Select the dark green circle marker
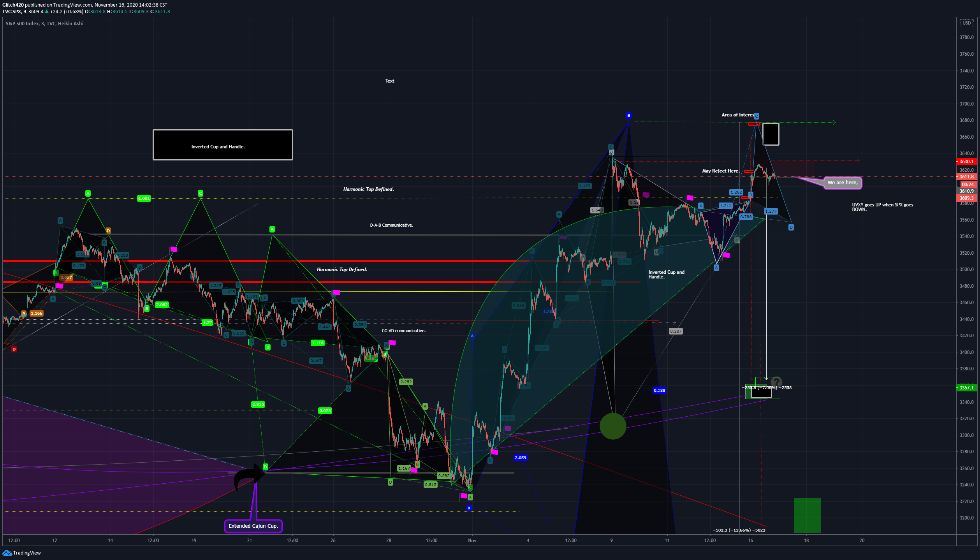This screenshot has height=560, width=980. (x=613, y=426)
